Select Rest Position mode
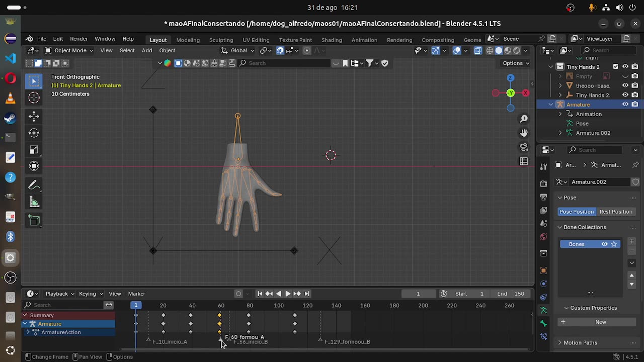The image size is (644, 362). coord(616,212)
